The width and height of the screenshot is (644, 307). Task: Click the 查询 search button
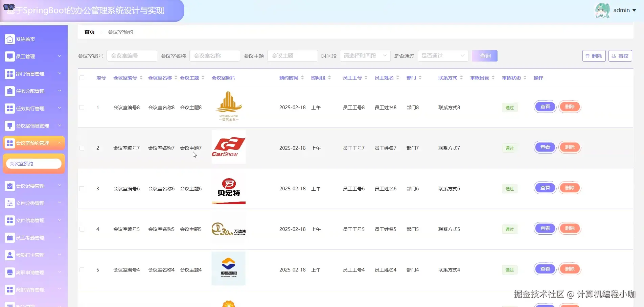485,56
